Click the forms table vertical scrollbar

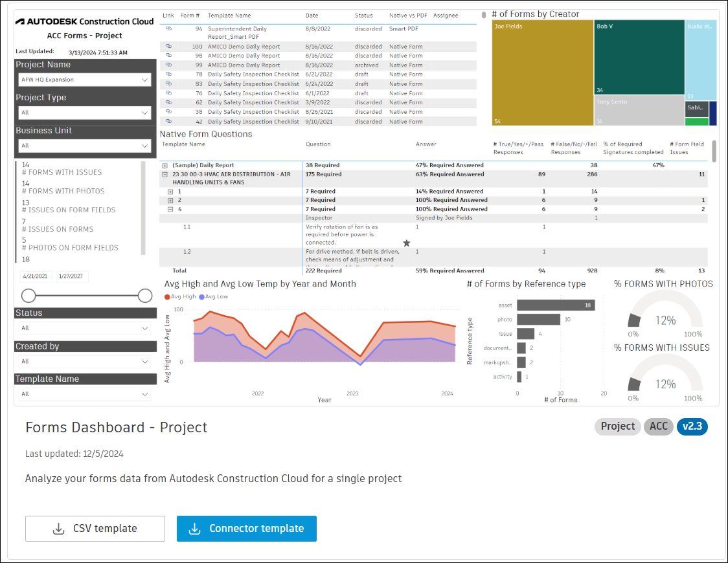click(483, 15)
